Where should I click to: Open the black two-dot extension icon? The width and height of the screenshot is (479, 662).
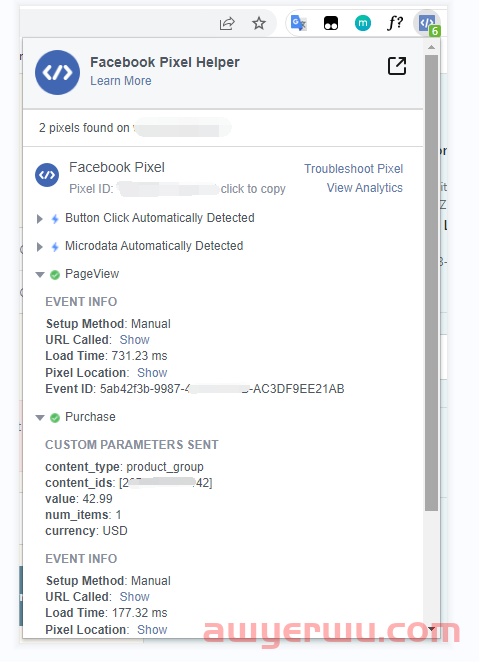click(330, 24)
